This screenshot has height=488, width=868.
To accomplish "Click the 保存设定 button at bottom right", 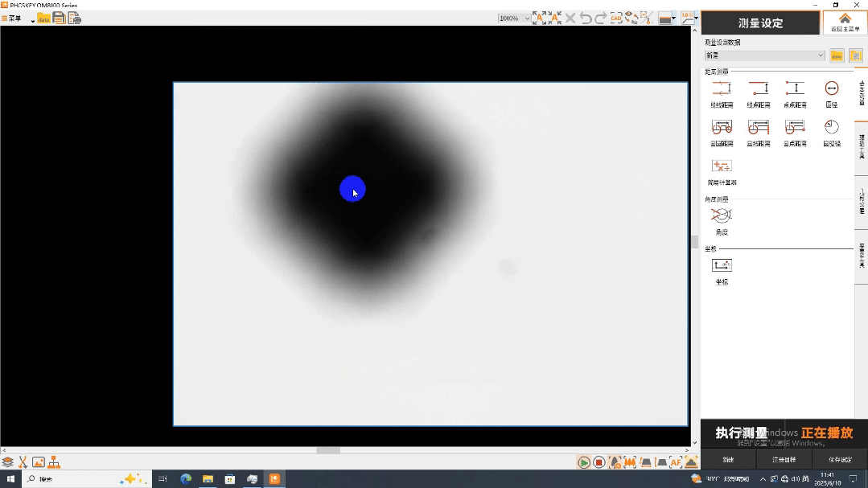I will (840, 460).
